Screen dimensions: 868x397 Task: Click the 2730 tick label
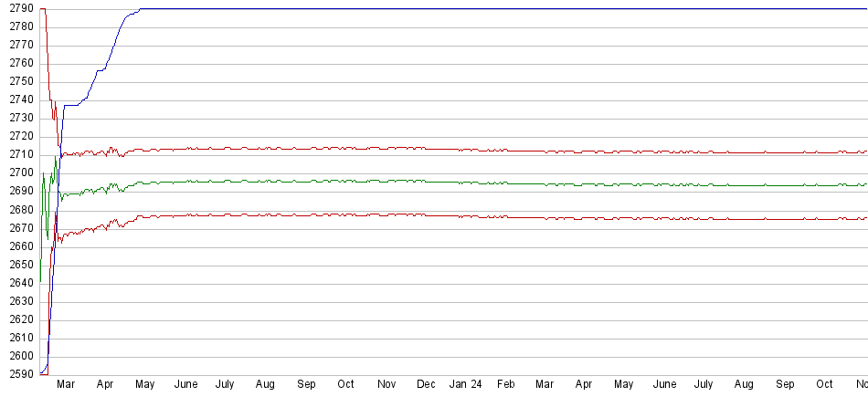18,118
